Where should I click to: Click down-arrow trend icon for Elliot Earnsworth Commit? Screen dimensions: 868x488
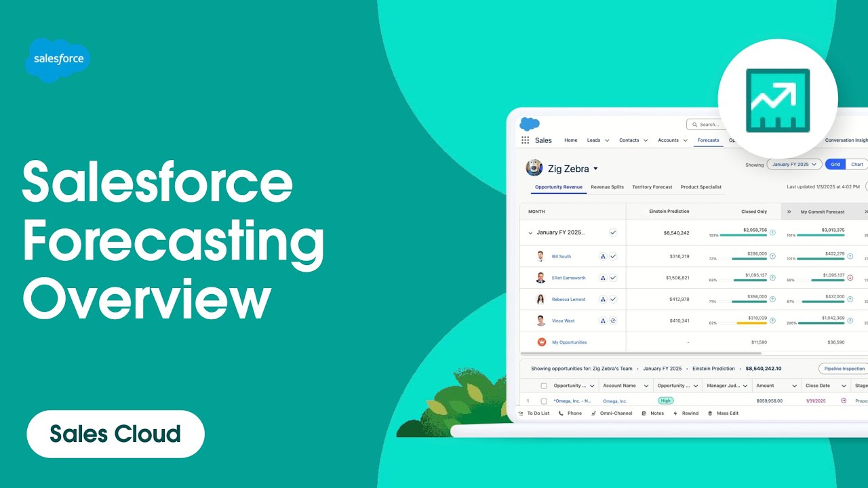850,278
